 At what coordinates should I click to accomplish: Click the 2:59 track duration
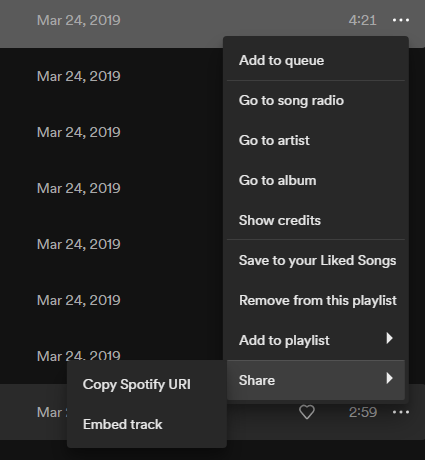[363, 412]
